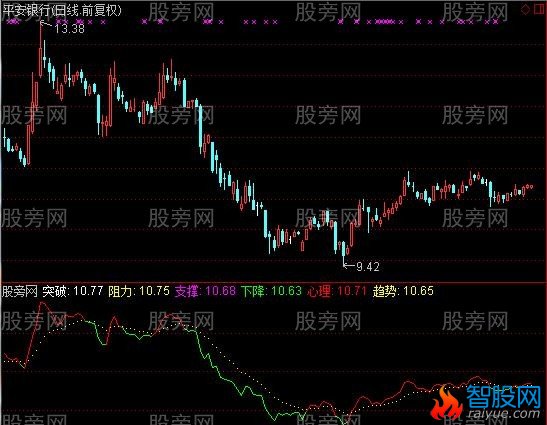Click the 心理: 10.71 indicator value
This screenshot has width=547, height=425.
(337, 291)
